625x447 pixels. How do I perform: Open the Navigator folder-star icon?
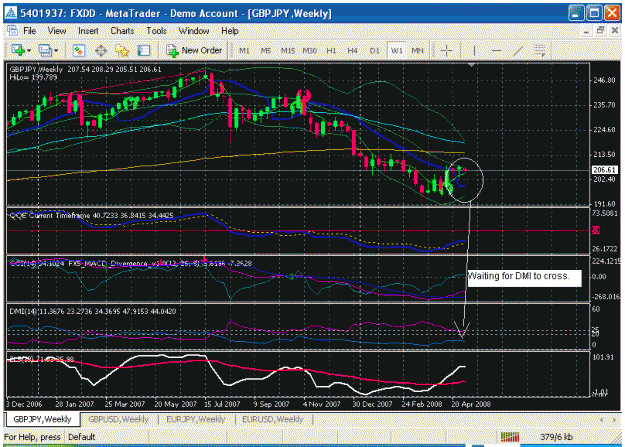[x=122, y=50]
